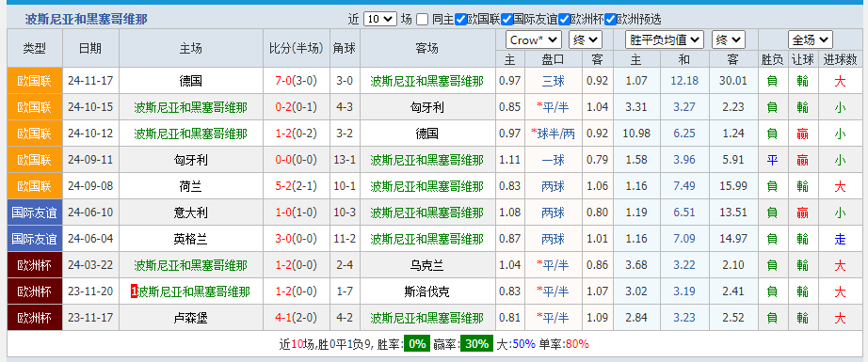Open 德国 away team in 24-10-12 row

(426, 134)
